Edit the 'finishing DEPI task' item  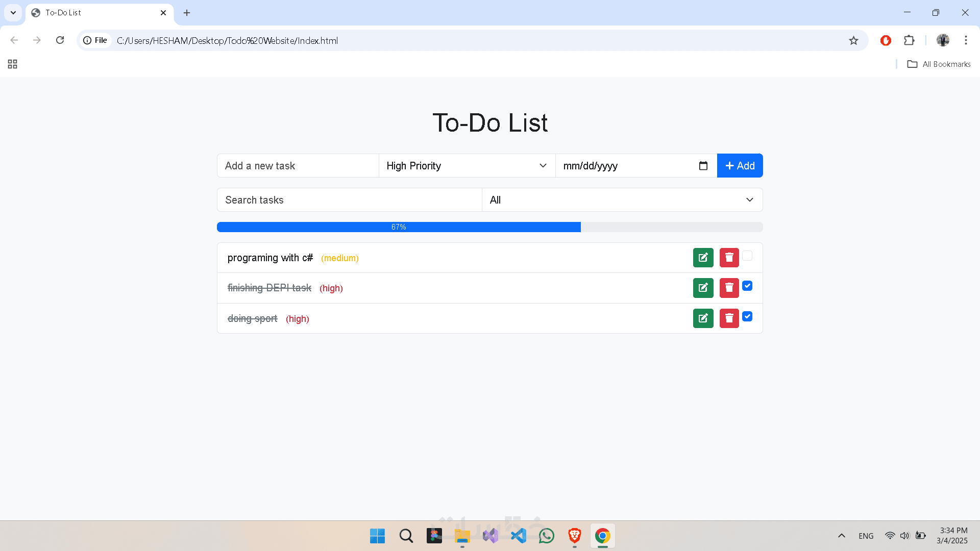(703, 288)
